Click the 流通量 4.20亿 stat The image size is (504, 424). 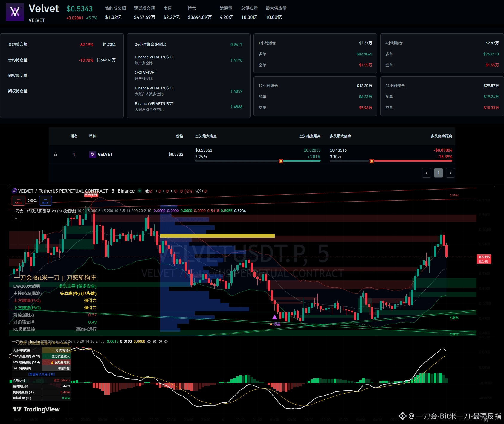click(x=227, y=13)
